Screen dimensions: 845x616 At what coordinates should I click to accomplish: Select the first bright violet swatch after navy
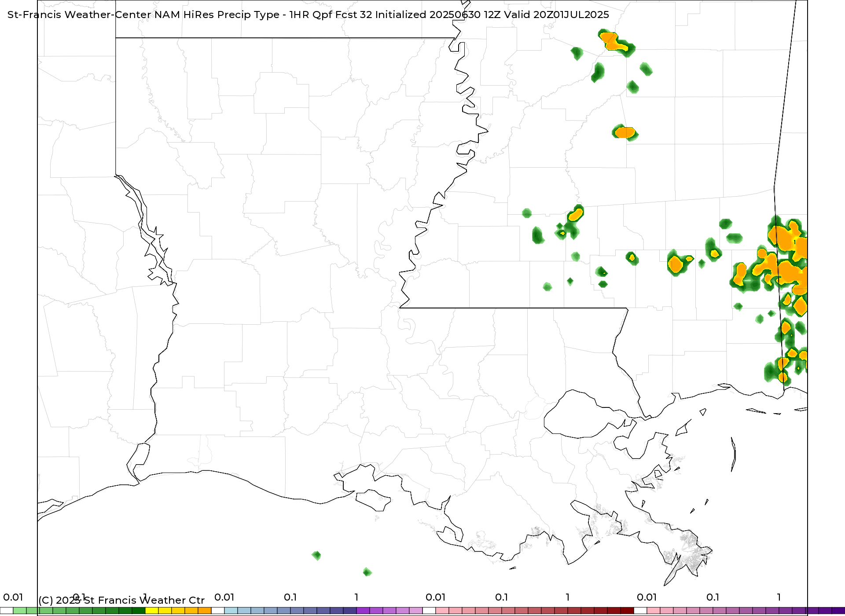click(363, 611)
